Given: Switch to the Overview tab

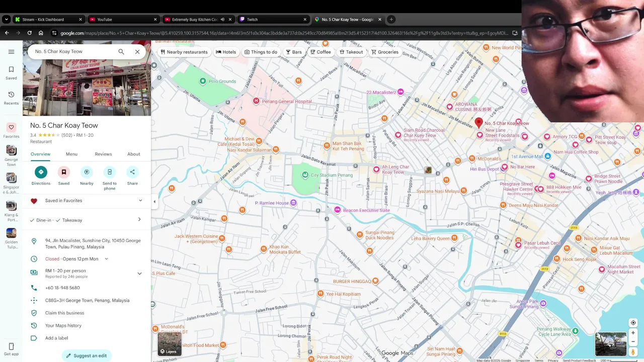Looking at the screenshot, I should [40, 154].
